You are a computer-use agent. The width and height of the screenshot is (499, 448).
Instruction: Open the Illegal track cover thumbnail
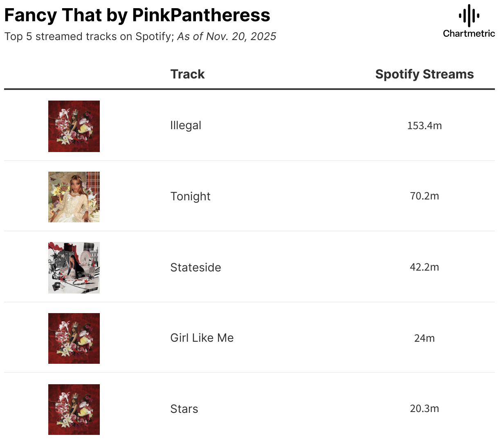click(74, 126)
